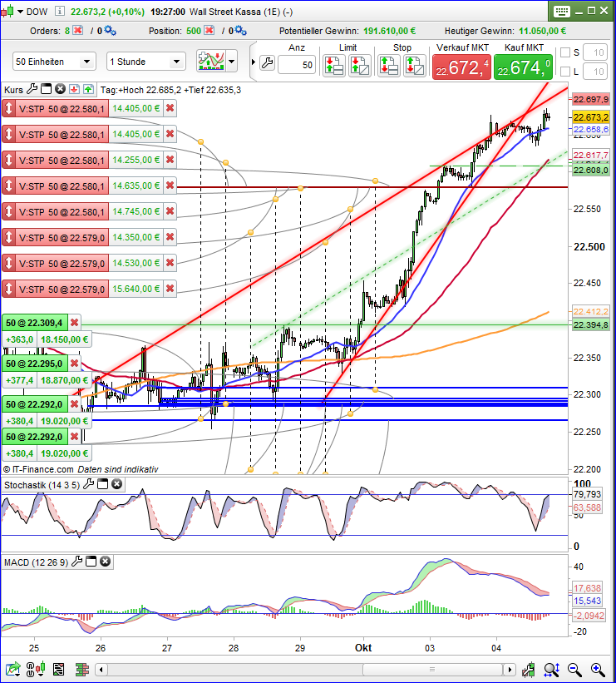This screenshot has width=616, height=683.
Task: Click move arrows on stop order 14.745,00 €
Action: point(8,211)
